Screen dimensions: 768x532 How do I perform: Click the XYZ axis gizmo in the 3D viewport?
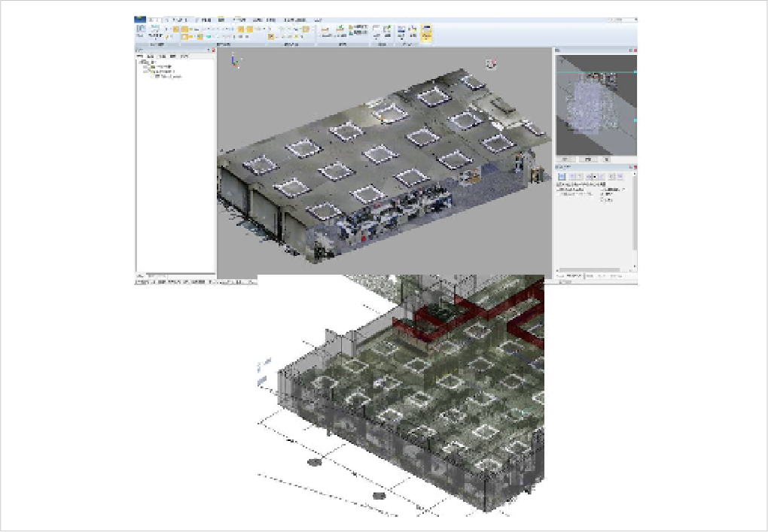[x=235, y=60]
